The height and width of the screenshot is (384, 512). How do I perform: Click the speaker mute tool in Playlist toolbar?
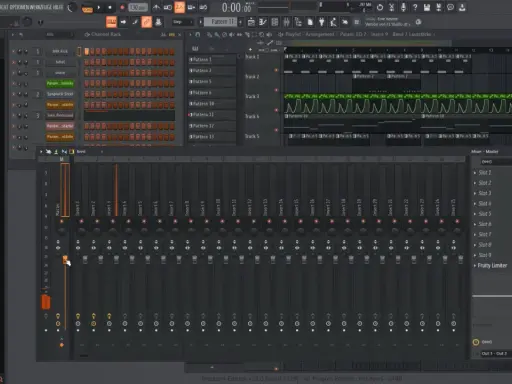coord(232,34)
